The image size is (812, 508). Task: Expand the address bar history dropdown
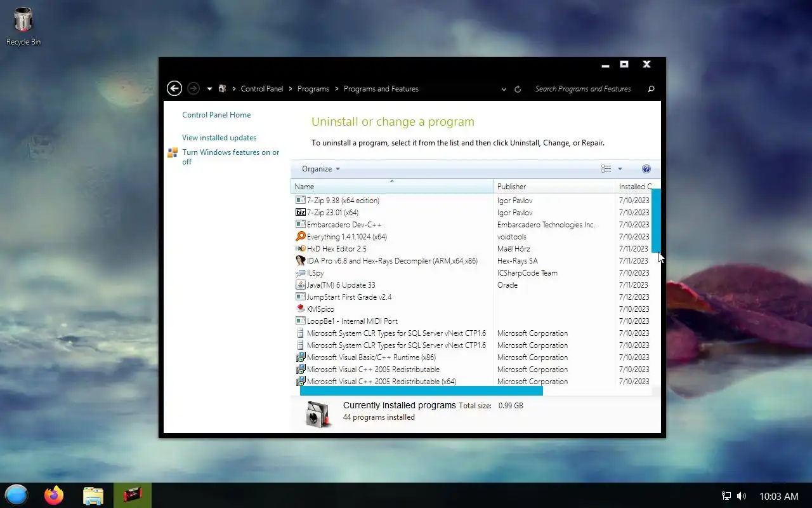504,90
